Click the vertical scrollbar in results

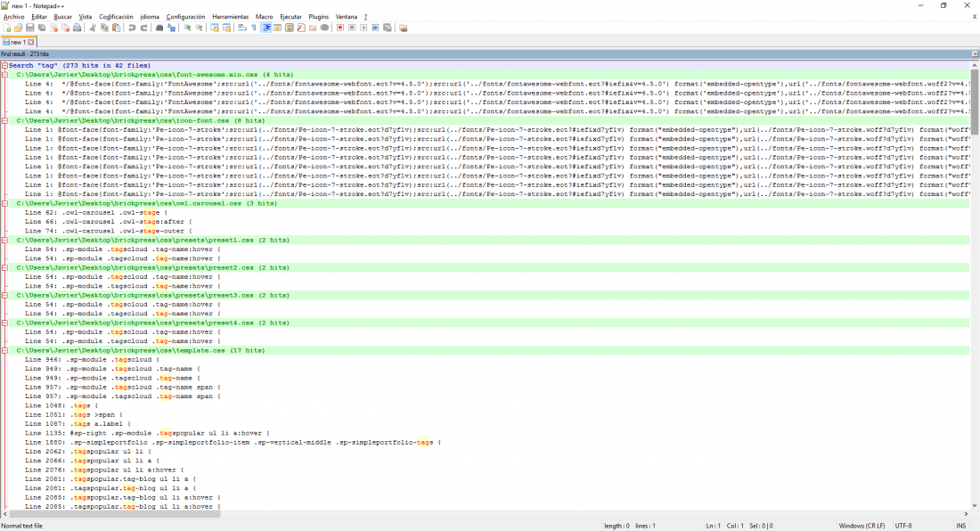975,102
